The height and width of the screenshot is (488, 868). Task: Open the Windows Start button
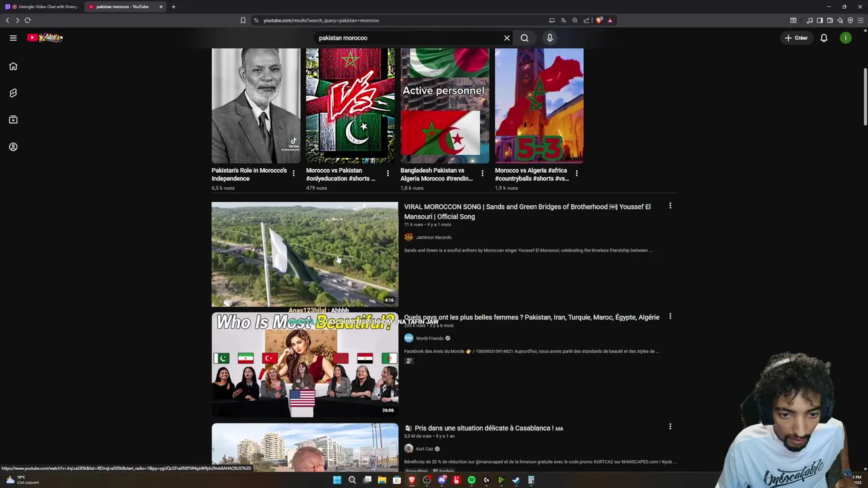337,480
